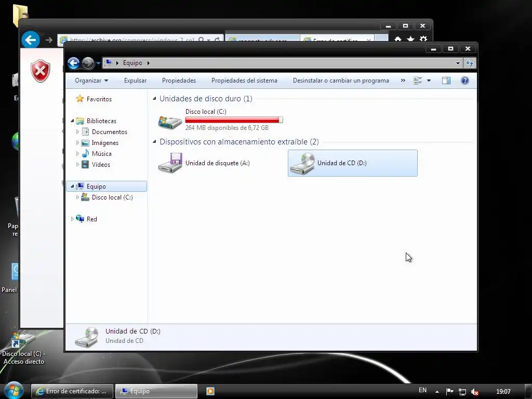
Task: Expand the Red tree node
Action: tap(72, 219)
